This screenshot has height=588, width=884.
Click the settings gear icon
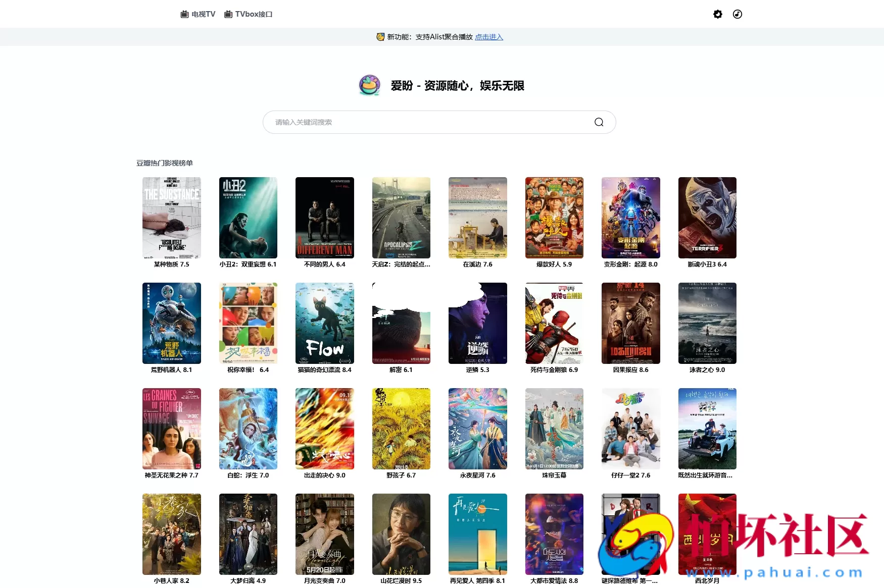717,14
